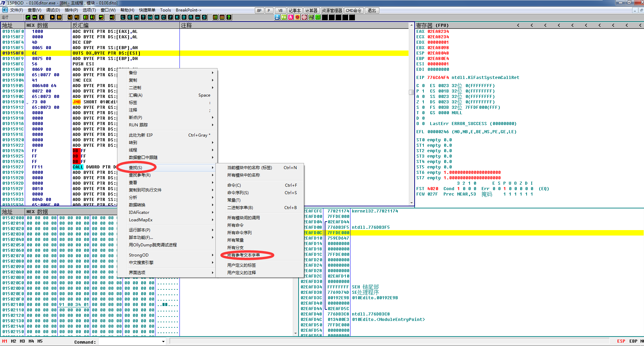Viewport: 644px width, 346px height.
Task: Click the 计算器 button
Action: coord(311,11)
